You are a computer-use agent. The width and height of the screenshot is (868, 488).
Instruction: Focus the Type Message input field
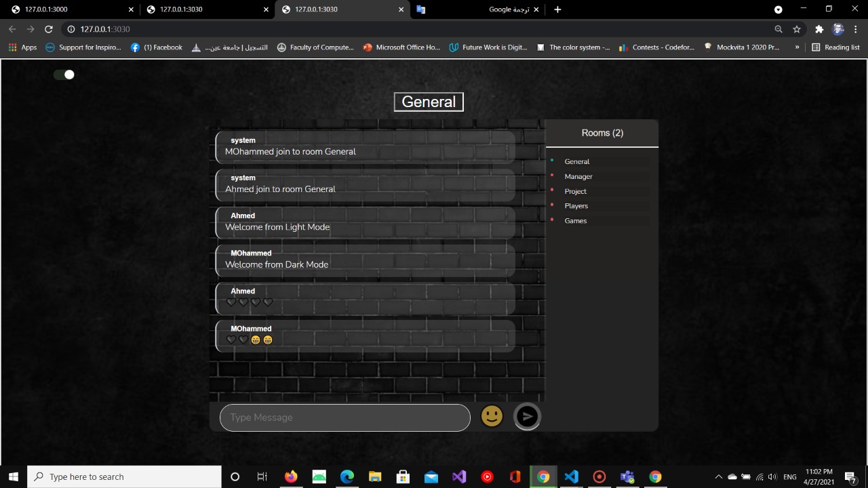pos(345,418)
